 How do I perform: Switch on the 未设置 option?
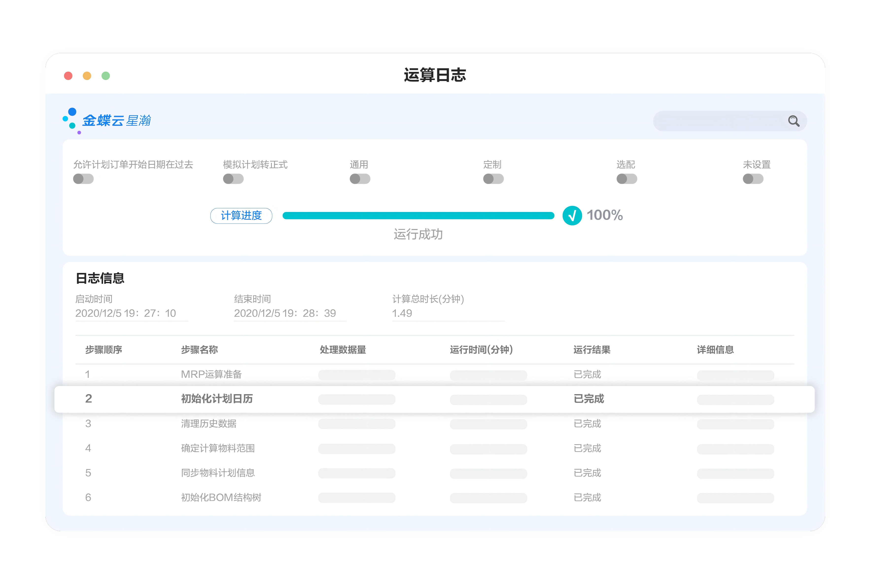coord(753,179)
